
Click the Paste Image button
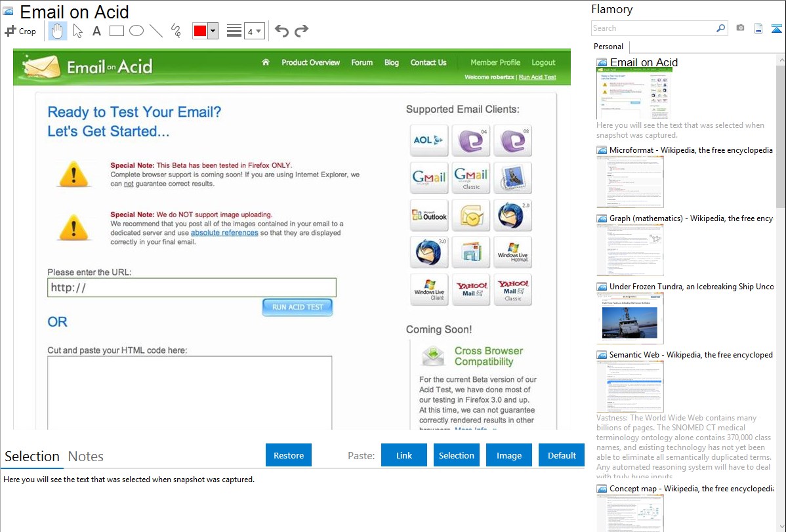click(x=509, y=455)
